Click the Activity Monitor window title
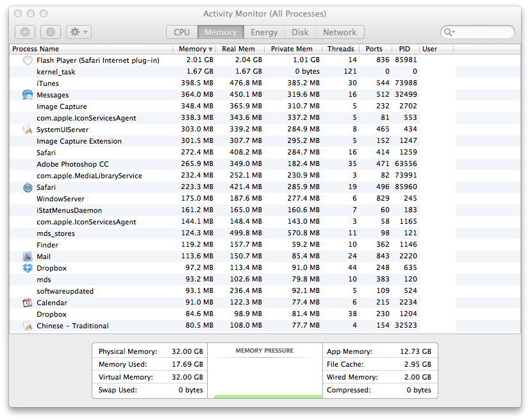The width and height of the screenshot is (530, 420). click(264, 14)
